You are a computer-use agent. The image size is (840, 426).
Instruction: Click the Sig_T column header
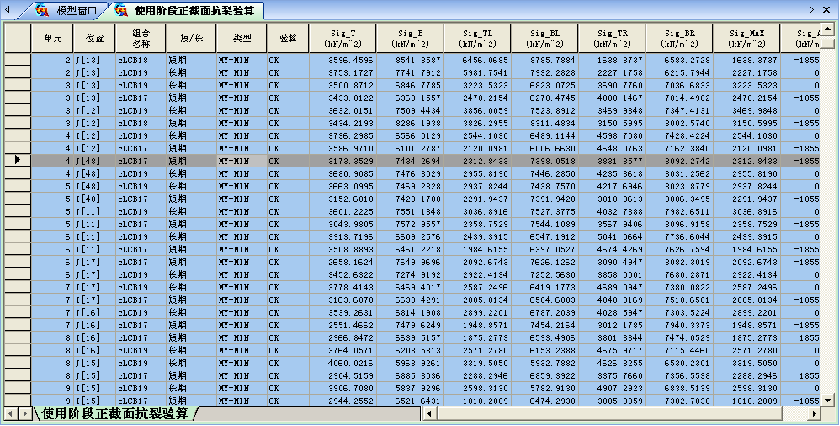(x=343, y=38)
